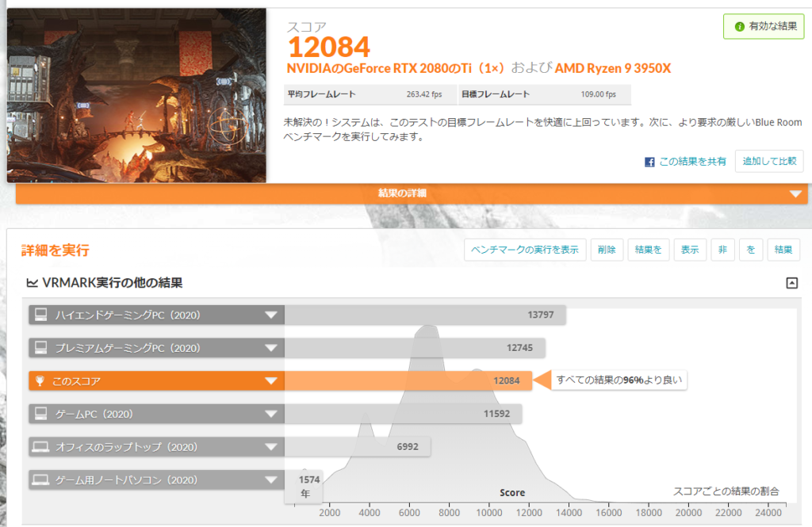Viewport: 812px width, 527px height.
Task: Expand the ゲーム用ノートパソコン (2020) dropdown
Action: (271, 480)
